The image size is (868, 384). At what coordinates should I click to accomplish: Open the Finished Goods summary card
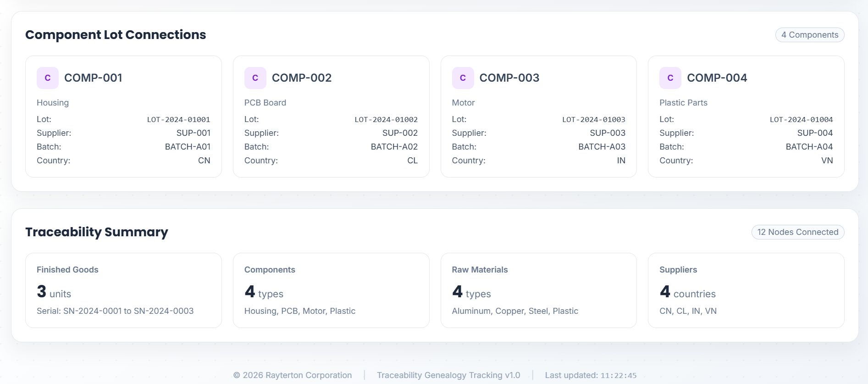(123, 290)
